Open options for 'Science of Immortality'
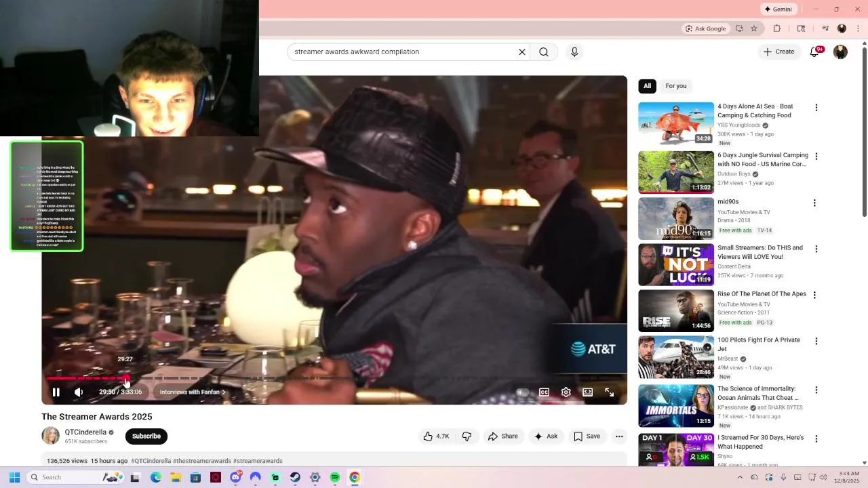868x488 pixels. [x=816, y=390]
